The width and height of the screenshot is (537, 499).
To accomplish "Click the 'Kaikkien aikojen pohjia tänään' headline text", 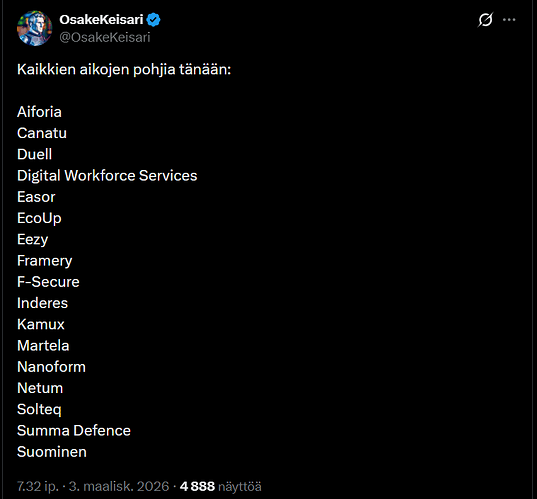I will click(x=124, y=70).
